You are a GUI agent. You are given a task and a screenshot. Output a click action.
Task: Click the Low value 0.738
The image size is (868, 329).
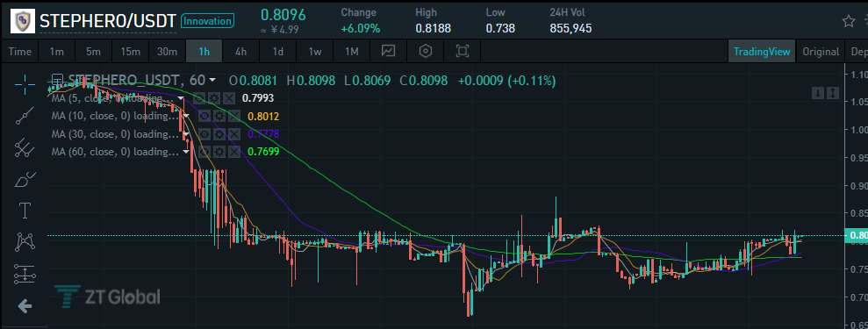click(x=500, y=28)
